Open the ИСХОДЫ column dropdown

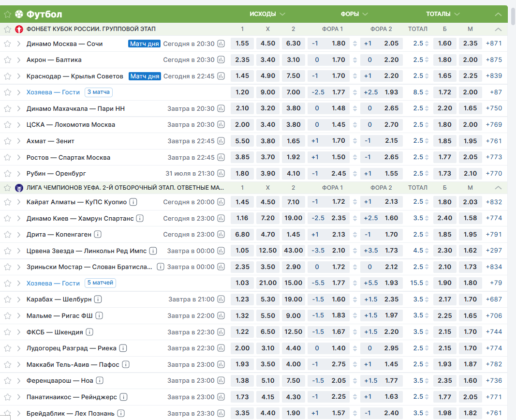267,14
